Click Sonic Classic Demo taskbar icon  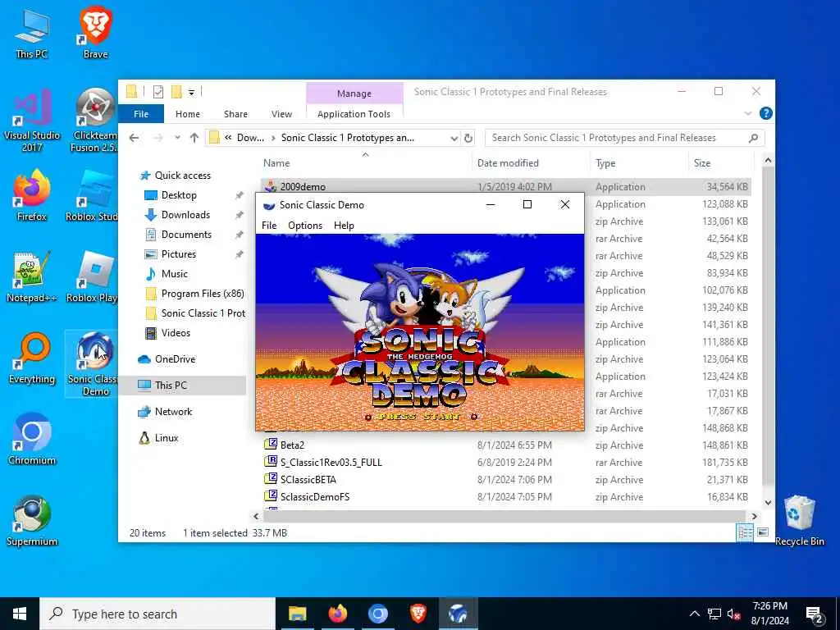click(458, 614)
